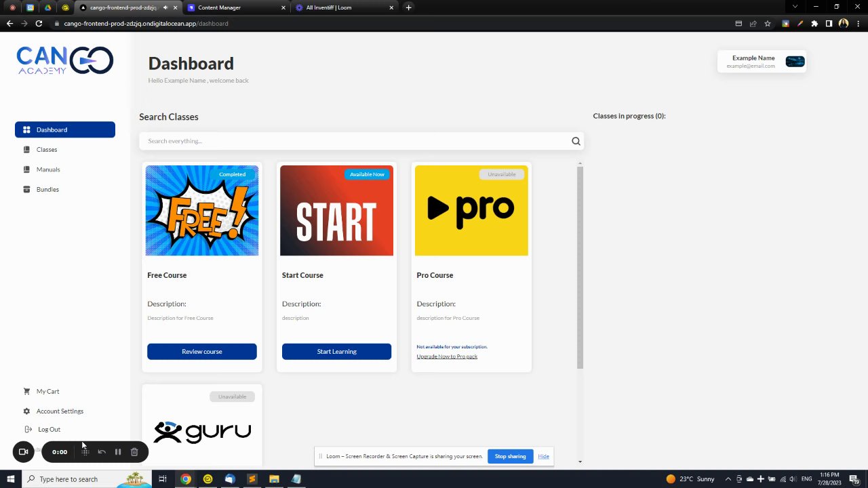Click the Available Now badge
This screenshot has width=868, height=488.
pos(367,174)
